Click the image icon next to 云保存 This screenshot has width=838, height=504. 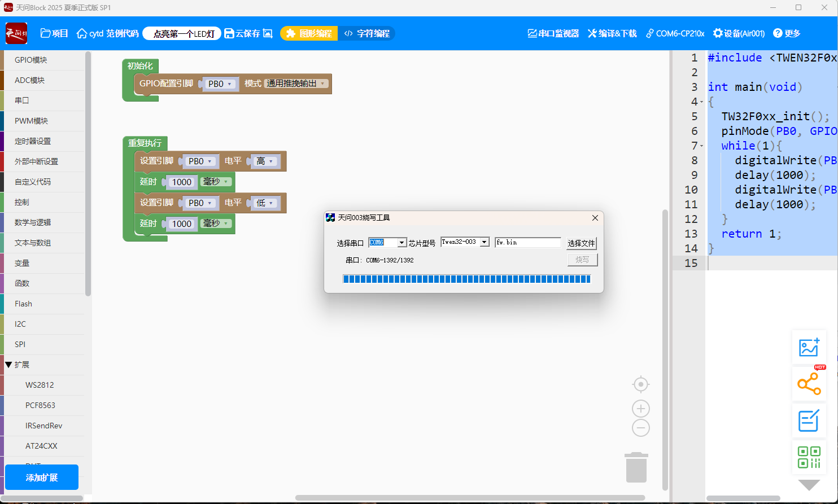pyautogui.click(x=268, y=33)
